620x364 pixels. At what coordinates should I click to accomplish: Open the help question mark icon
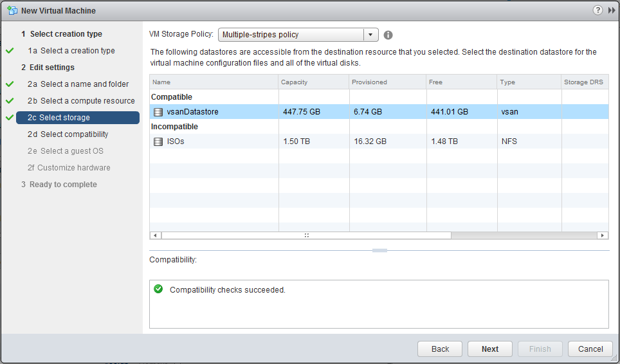pyautogui.click(x=597, y=11)
